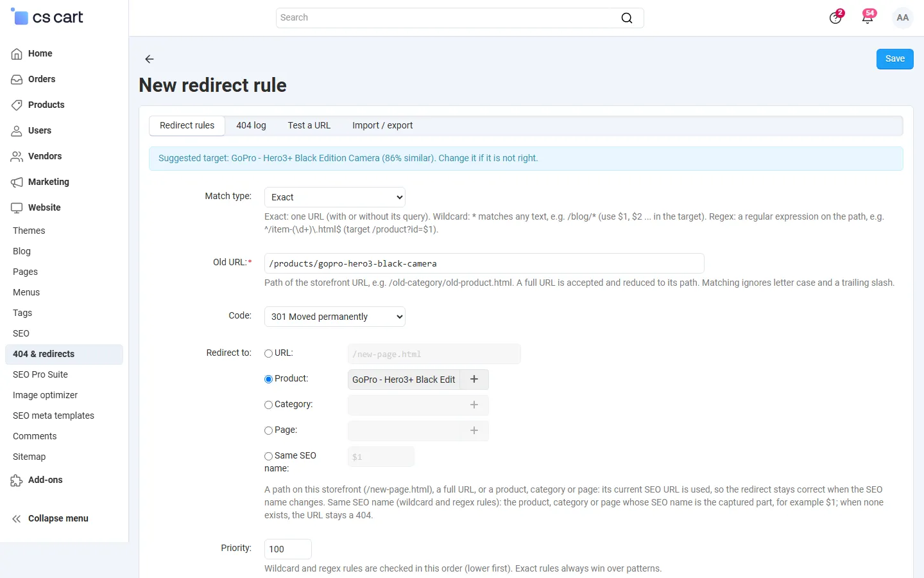Switch to the Test a URL tab
This screenshot has height=578, width=924.
[x=309, y=126]
